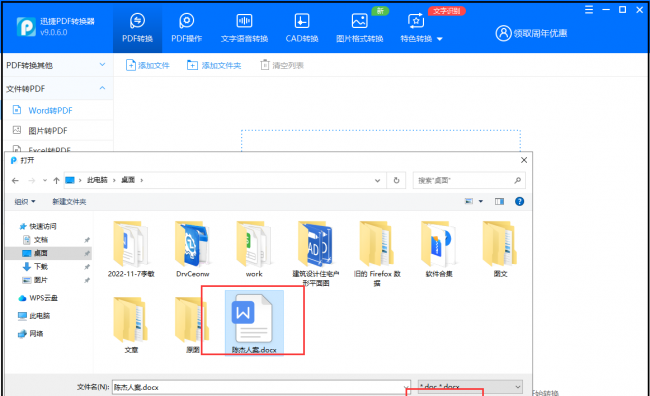Click the 文件名 input field
The image size is (650, 396).
tap(261, 387)
